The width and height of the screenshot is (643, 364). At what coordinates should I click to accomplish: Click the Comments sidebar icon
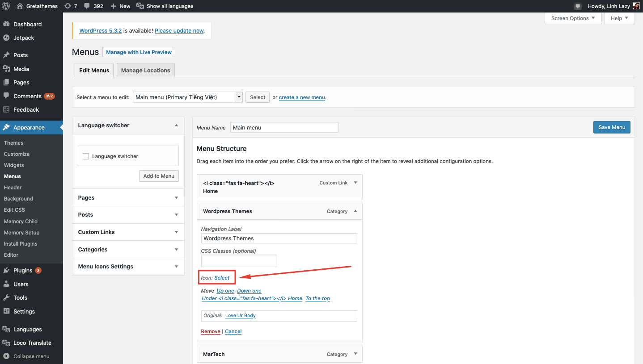coord(6,96)
